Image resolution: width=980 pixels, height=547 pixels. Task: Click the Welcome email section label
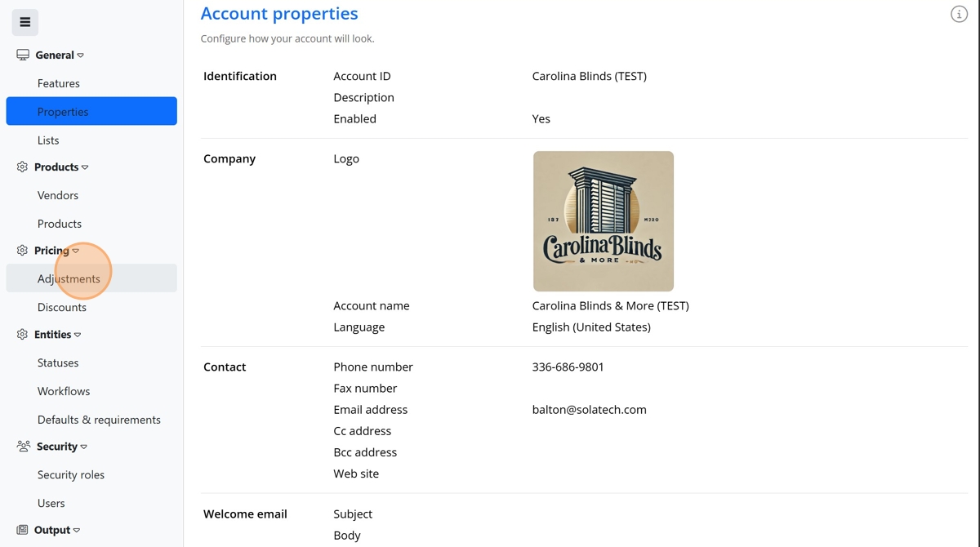(245, 514)
